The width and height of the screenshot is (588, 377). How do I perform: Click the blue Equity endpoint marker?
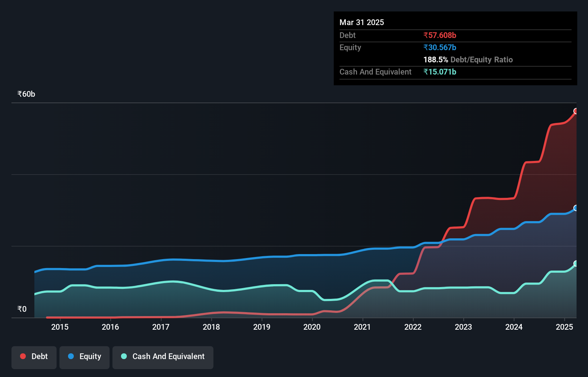[x=576, y=208]
